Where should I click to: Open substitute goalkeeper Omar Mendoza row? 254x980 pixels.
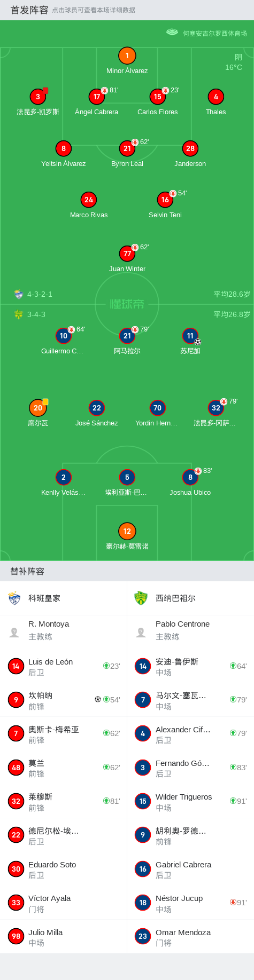pyautogui.click(x=190, y=936)
